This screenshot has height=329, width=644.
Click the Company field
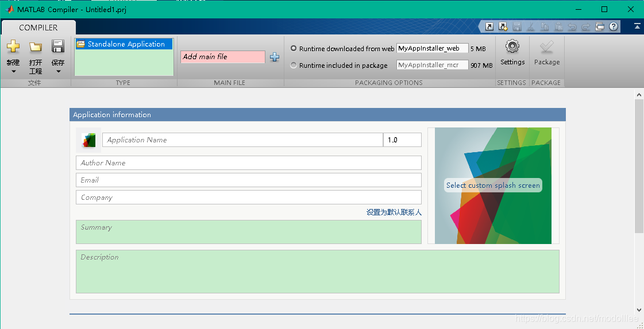coord(249,197)
